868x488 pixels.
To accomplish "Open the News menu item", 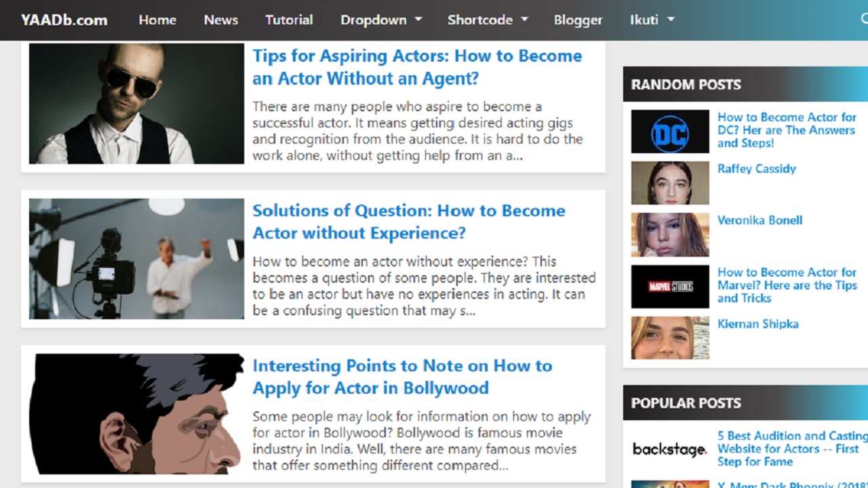I will (x=221, y=20).
